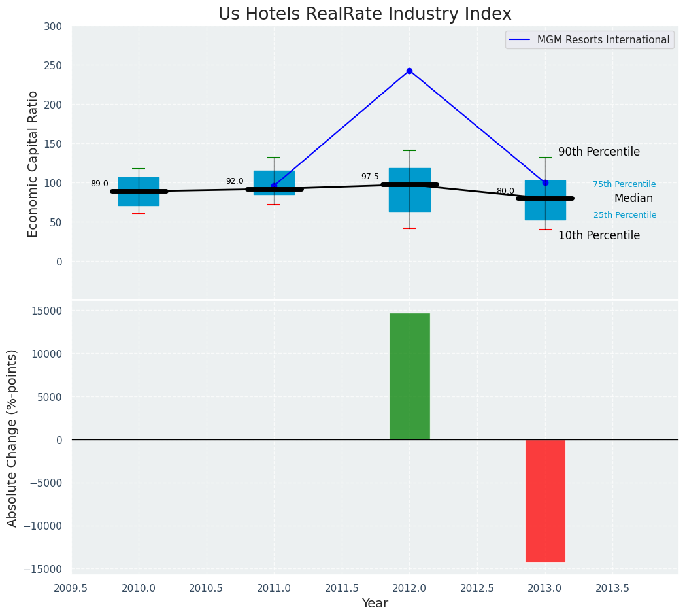This screenshot has height=616, width=685.
Task: Click the MGM 2012 peak data point
Action: click(409, 71)
